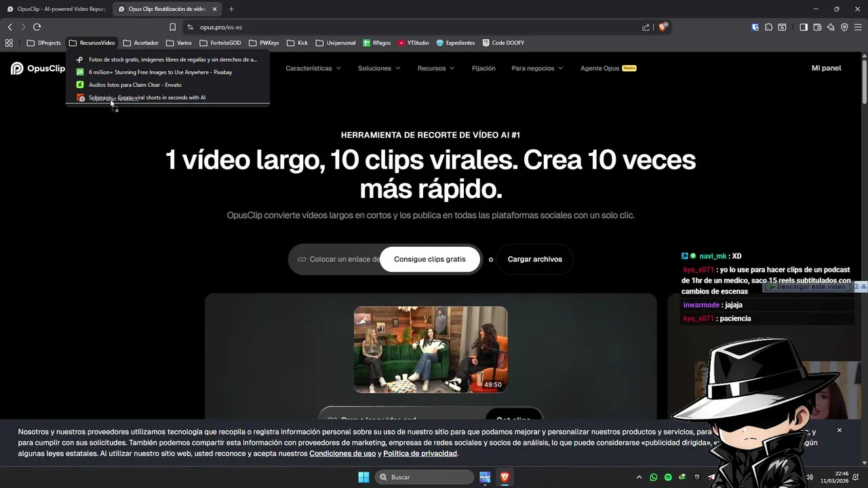Select Fotos de stock gratis bookmark entry
The height and width of the screenshot is (488, 868).
click(x=167, y=60)
